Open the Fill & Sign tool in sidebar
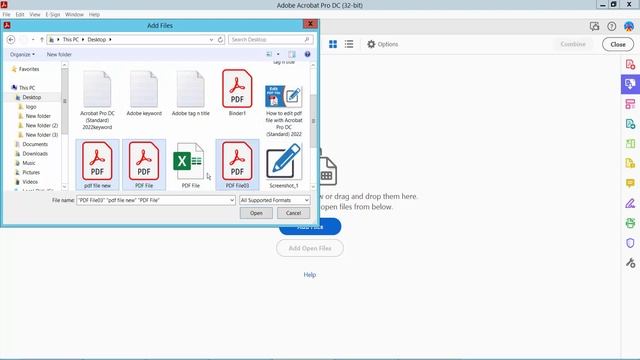Viewport: 640px width, 360px height. 630,203
